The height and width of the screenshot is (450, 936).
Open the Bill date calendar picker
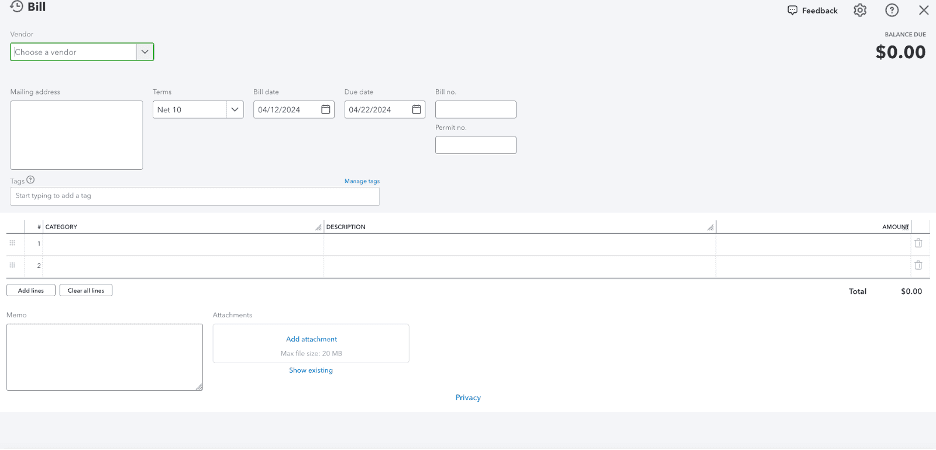pyautogui.click(x=326, y=110)
